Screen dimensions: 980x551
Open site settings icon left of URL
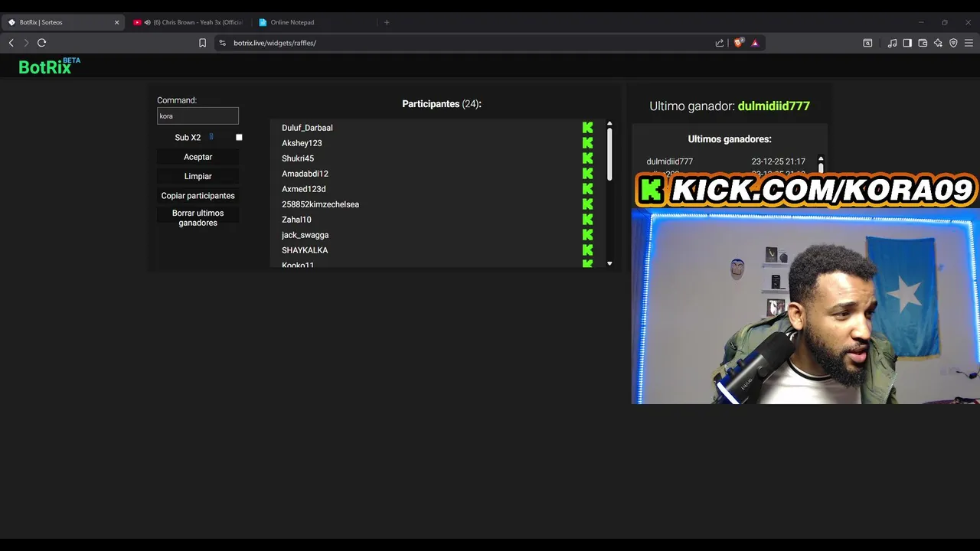(223, 43)
